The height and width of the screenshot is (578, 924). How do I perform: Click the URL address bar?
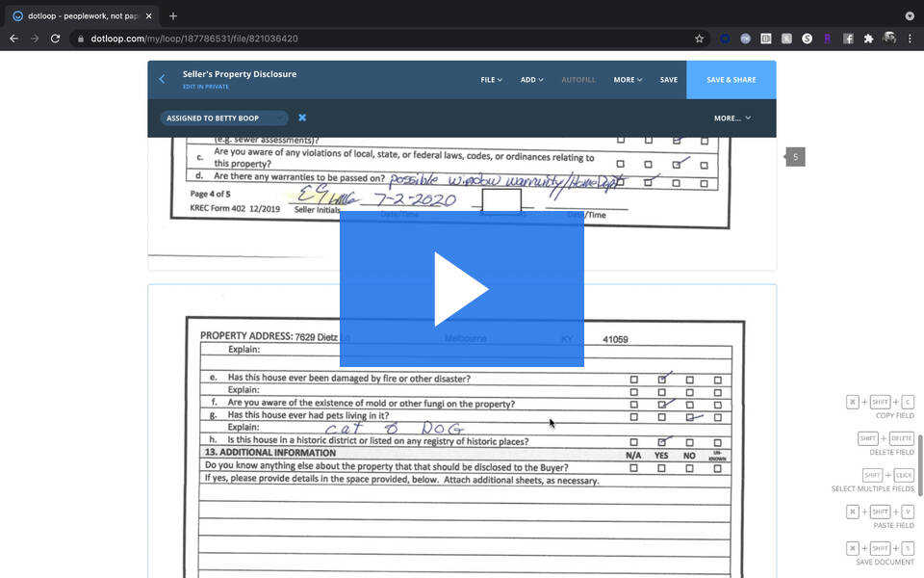click(x=389, y=39)
